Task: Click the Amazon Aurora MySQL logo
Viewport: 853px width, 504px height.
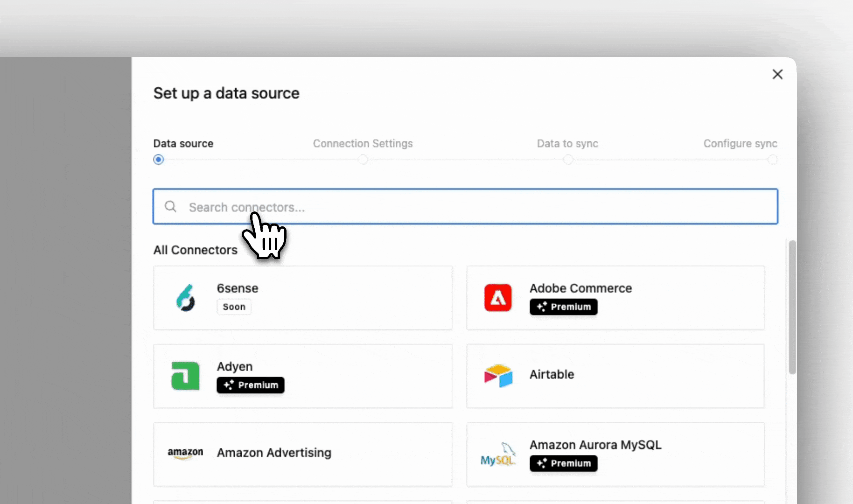Action: tap(498, 455)
